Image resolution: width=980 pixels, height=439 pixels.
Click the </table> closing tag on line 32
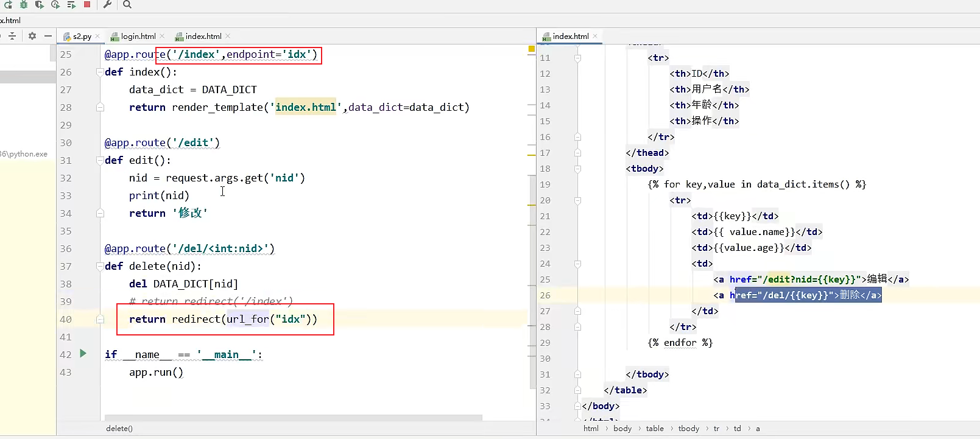(x=626, y=390)
